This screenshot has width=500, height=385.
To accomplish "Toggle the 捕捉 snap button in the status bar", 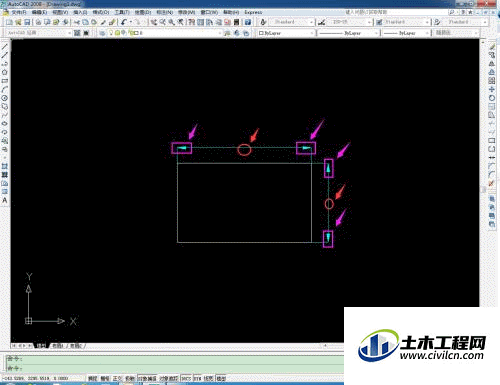I will coord(93,378).
